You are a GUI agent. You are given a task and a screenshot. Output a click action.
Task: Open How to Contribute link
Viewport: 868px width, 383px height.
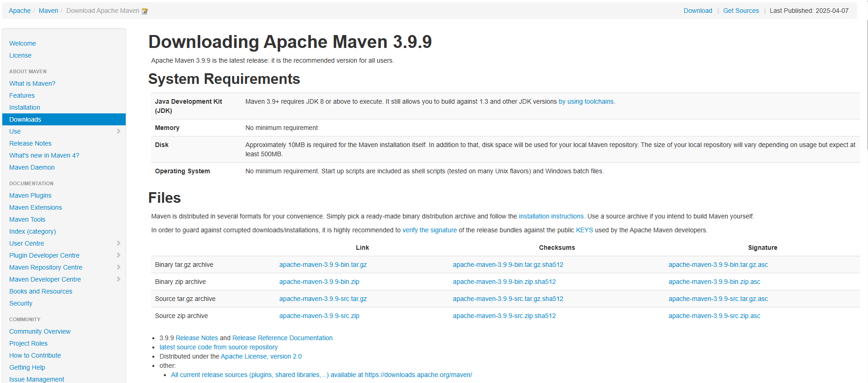35,355
